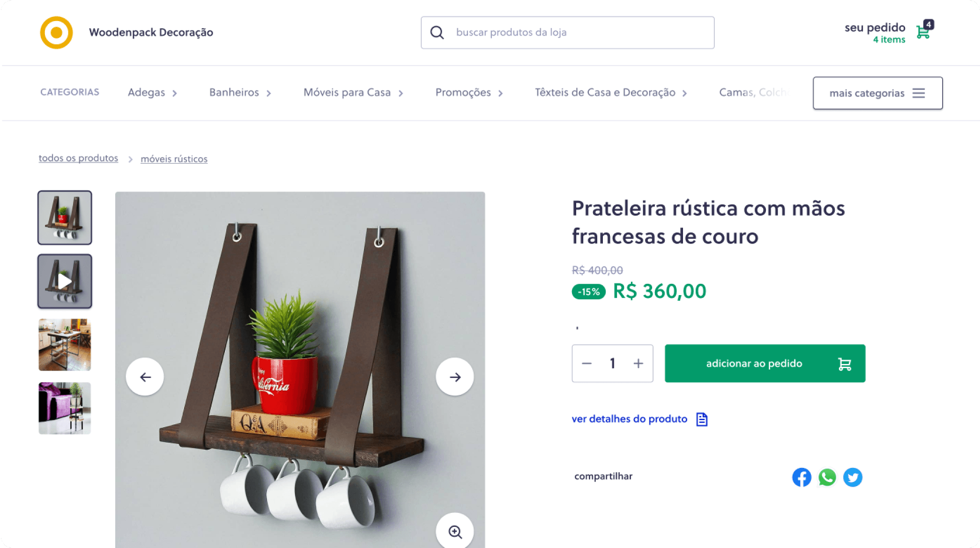Click adicionar ao pedido button
The height and width of the screenshot is (548, 980).
[765, 363]
